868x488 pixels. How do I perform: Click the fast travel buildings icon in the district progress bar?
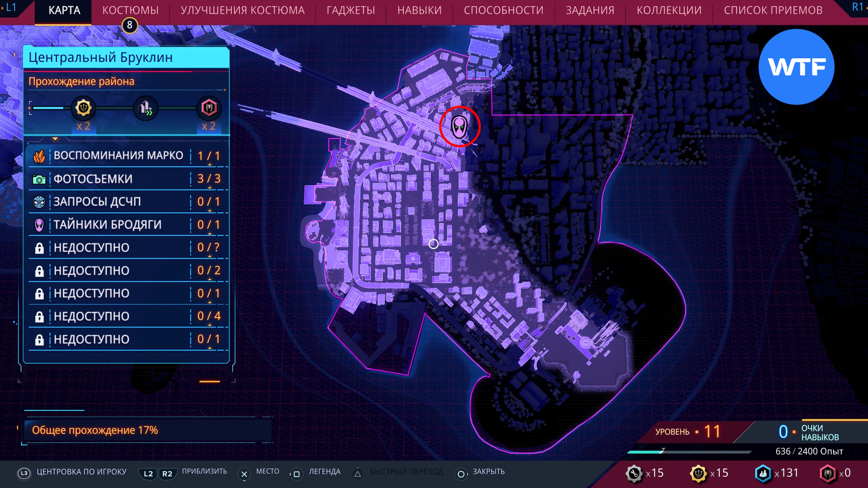pyautogui.click(x=146, y=108)
